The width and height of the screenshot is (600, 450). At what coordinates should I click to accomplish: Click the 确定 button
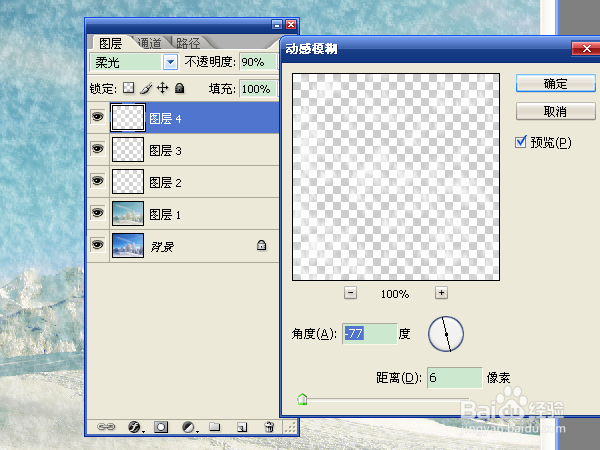(x=556, y=83)
